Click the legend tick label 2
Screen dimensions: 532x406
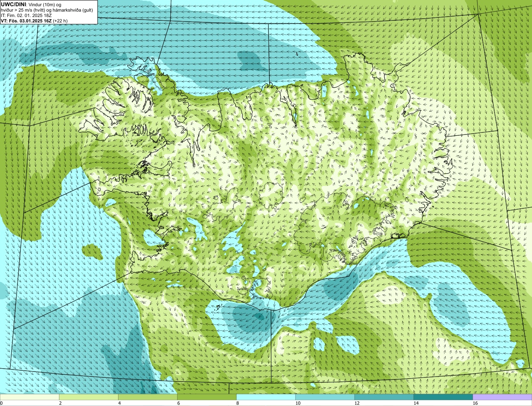tap(60, 403)
